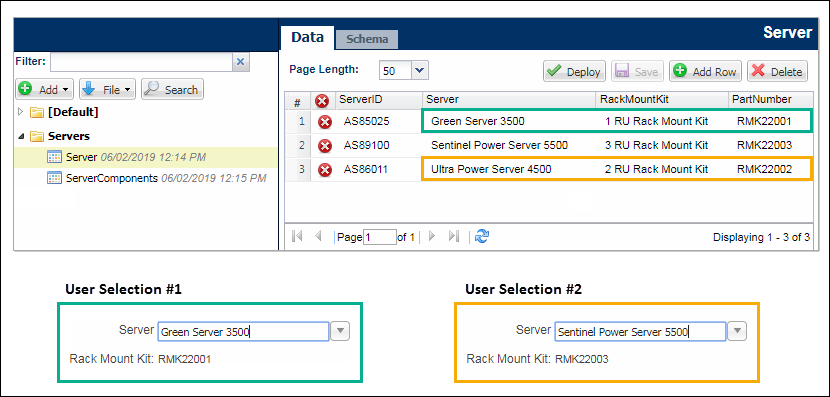Click the red delete icon in the column header

tap(321, 101)
